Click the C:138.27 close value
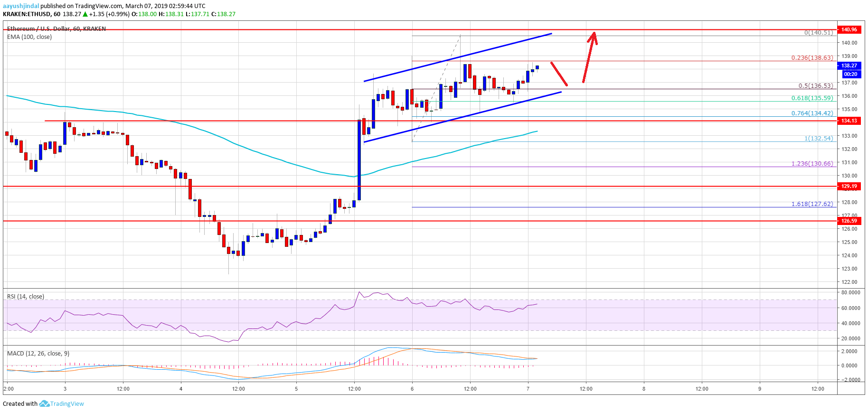The height and width of the screenshot is (412, 868). coord(224,14)
